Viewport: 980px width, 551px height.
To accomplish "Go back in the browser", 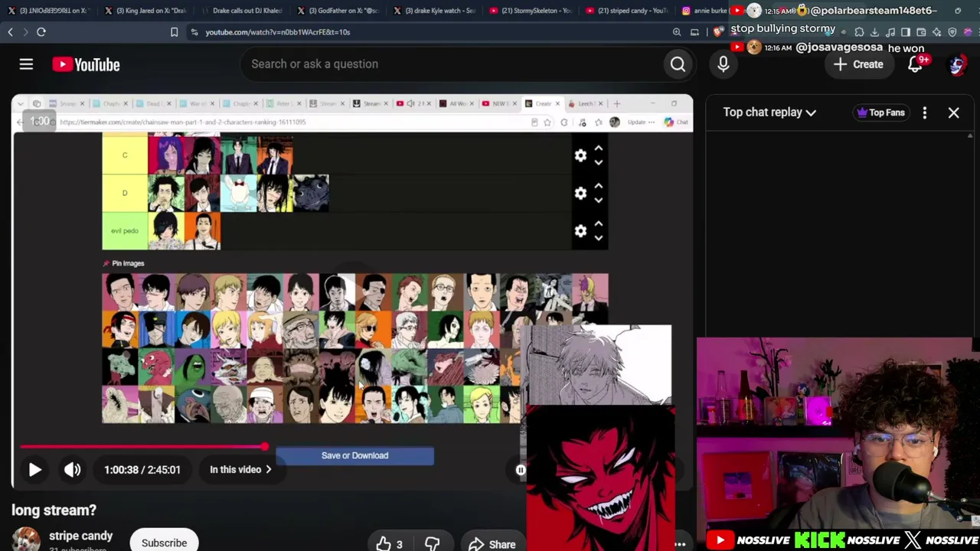I will pos(11,32).
